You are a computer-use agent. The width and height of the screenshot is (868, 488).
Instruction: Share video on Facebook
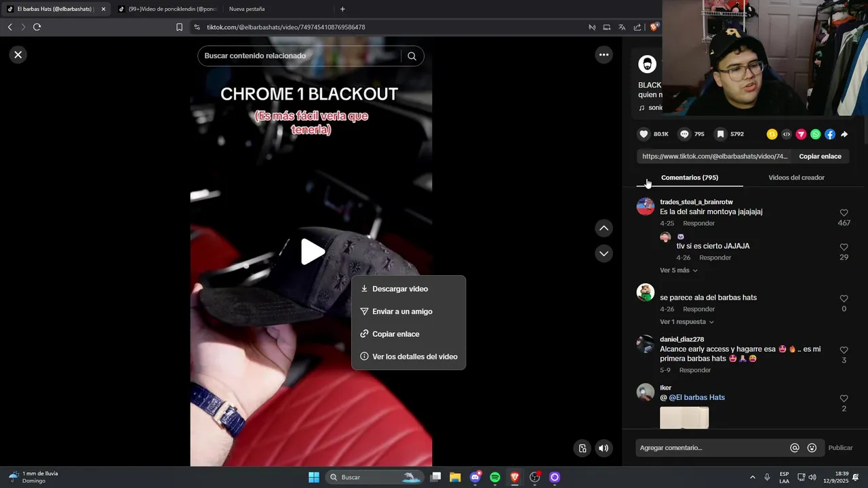(x=830, y=134)
